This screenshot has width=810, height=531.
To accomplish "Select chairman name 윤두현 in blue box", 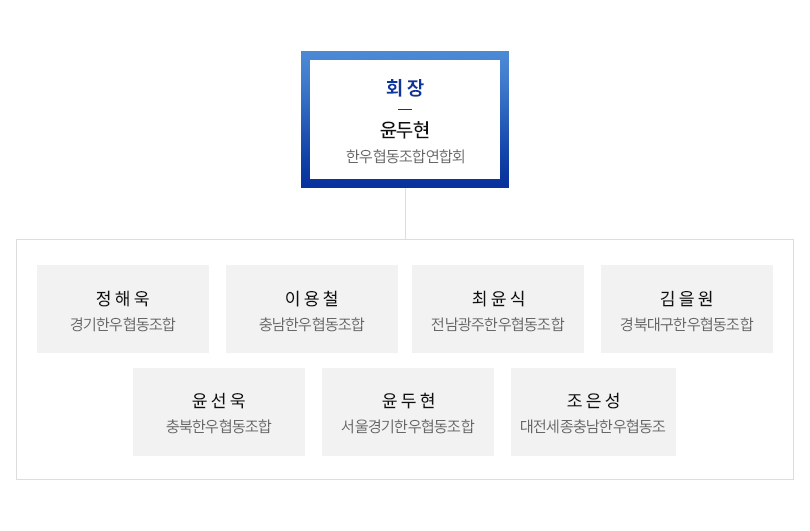I will coord(404,130).
